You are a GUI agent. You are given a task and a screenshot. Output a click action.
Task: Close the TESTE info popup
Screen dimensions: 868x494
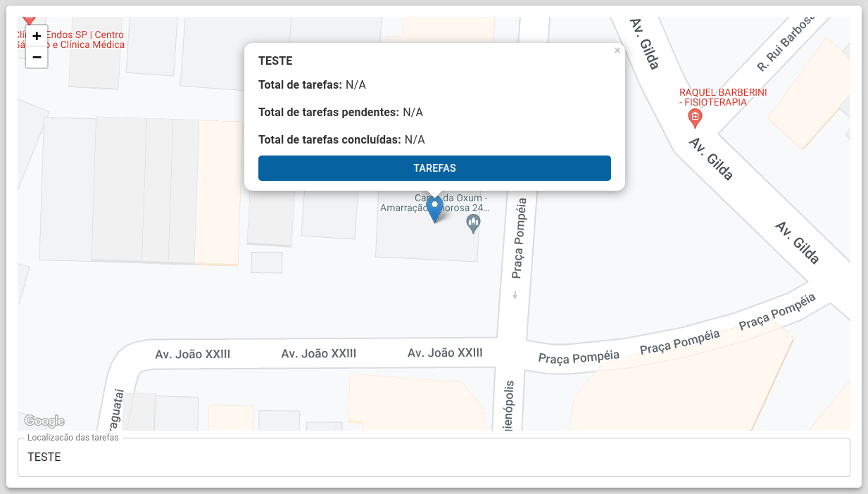tap(617, 51)
